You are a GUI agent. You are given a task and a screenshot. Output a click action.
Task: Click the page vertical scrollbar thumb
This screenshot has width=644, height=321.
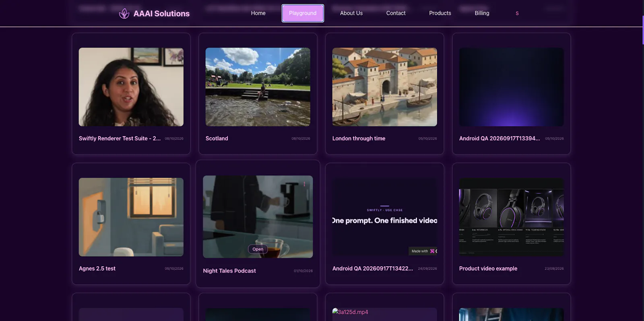643,30
